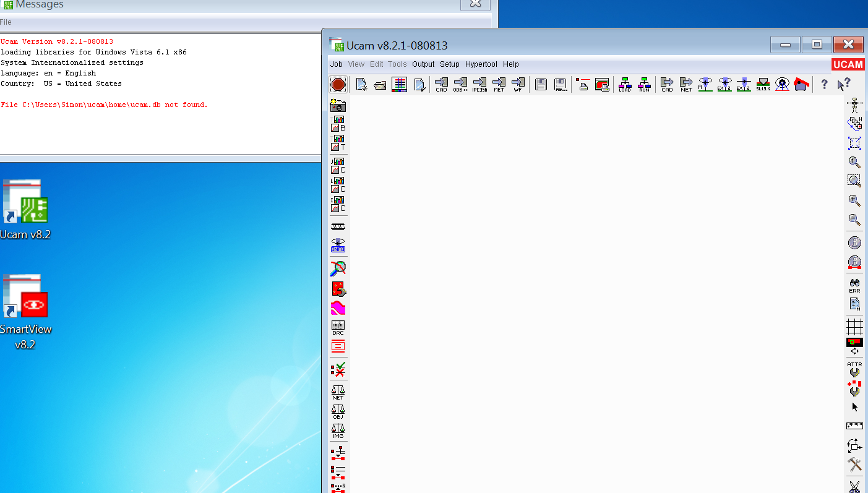Open the File menu in Messages window
Screen dimensions: 868x493
coord(6,22)
